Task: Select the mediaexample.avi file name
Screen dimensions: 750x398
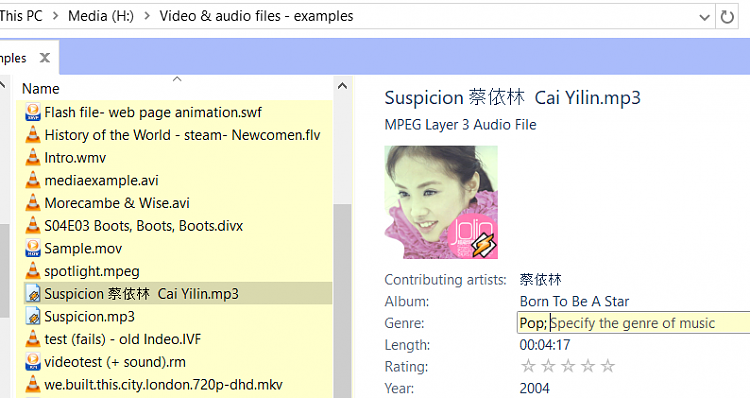Action: click(101, 180)
